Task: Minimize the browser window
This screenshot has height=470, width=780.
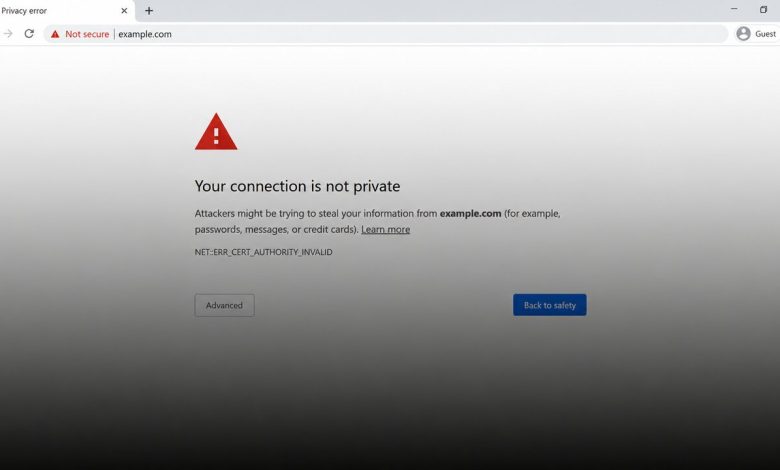Action: tap(734, 9)
